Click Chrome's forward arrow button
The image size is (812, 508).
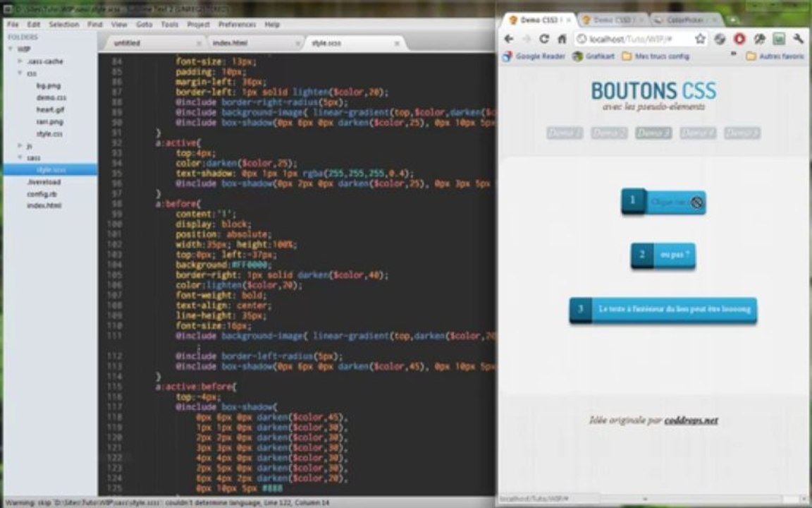(x=526, y=39)
